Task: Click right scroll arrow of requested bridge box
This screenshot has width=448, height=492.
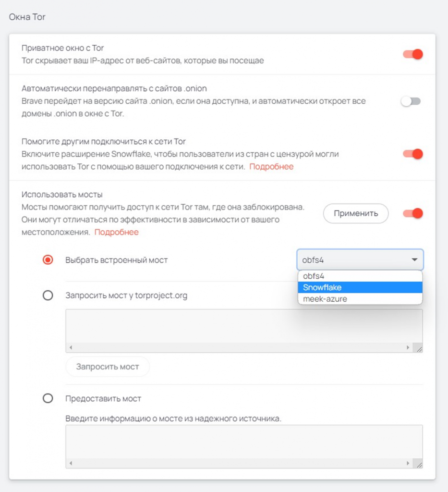Action: (408, 347)
